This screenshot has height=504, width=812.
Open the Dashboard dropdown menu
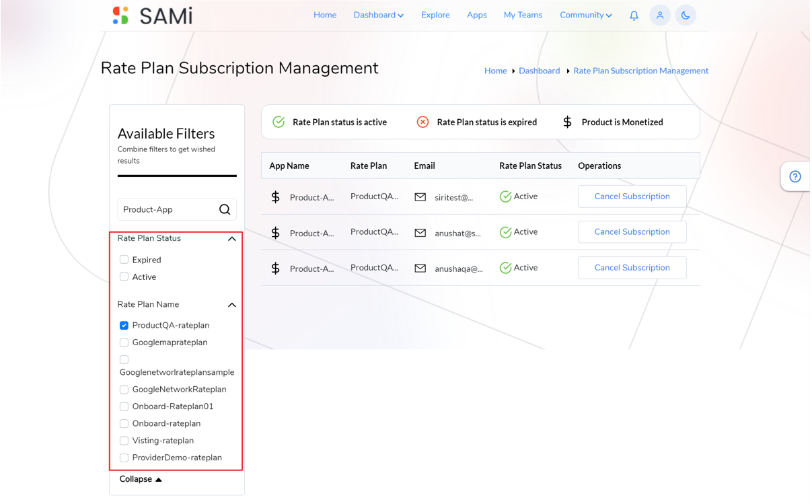point(378,15)
